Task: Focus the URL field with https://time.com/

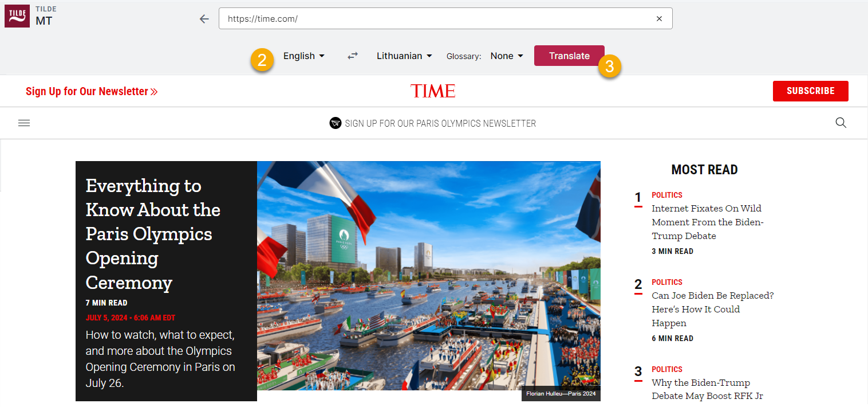Action: coord(445,18)
